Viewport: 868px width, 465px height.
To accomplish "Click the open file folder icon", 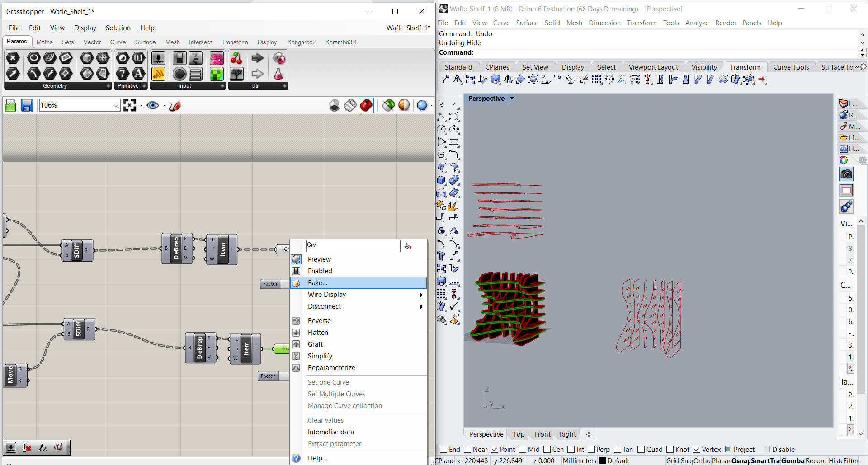I will pyautogui.click(x=10, y=105).
